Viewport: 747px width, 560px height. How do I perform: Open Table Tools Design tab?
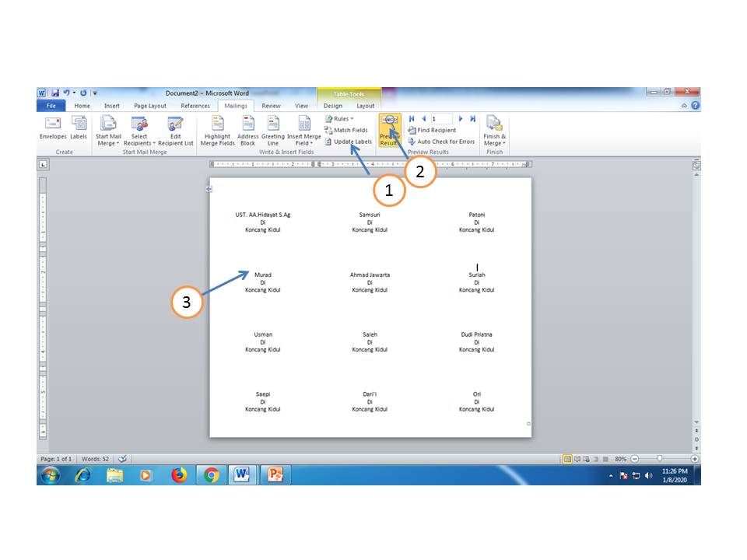tap(332, 106)
